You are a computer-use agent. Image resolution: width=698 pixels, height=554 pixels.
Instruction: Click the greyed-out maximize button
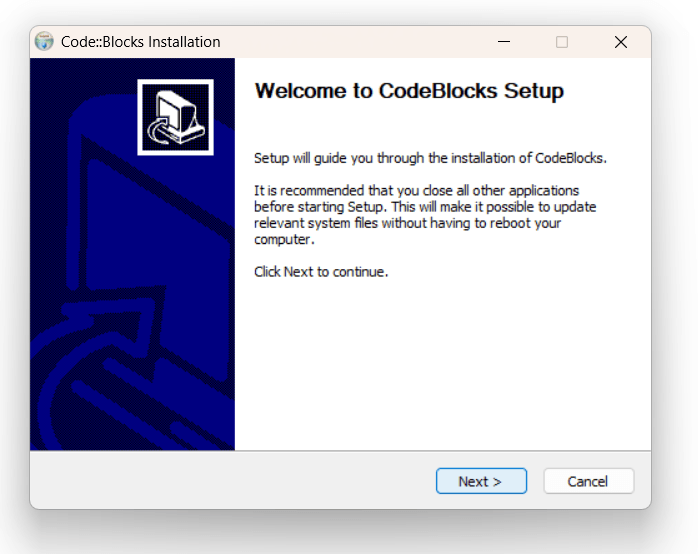(562, 42)
